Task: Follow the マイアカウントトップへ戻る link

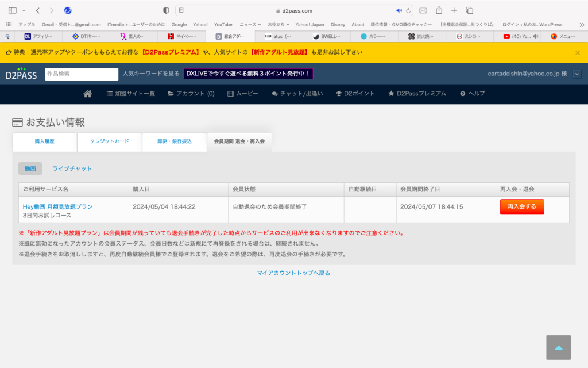Action: click(x=293, y=273)
